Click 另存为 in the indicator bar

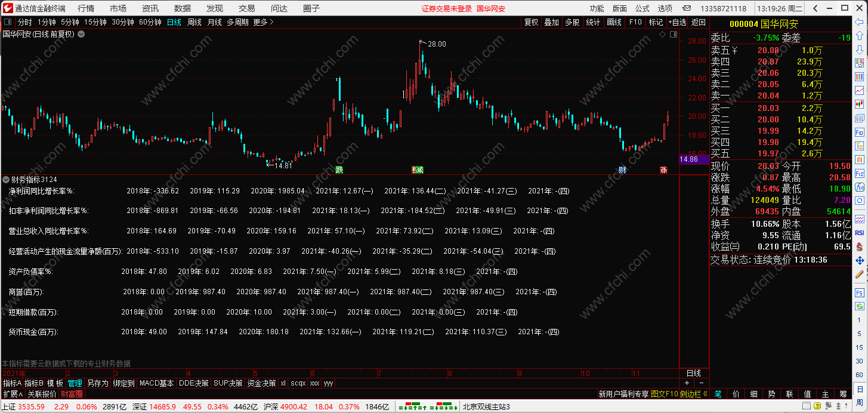pyautogui.click(x=98, y=383)
